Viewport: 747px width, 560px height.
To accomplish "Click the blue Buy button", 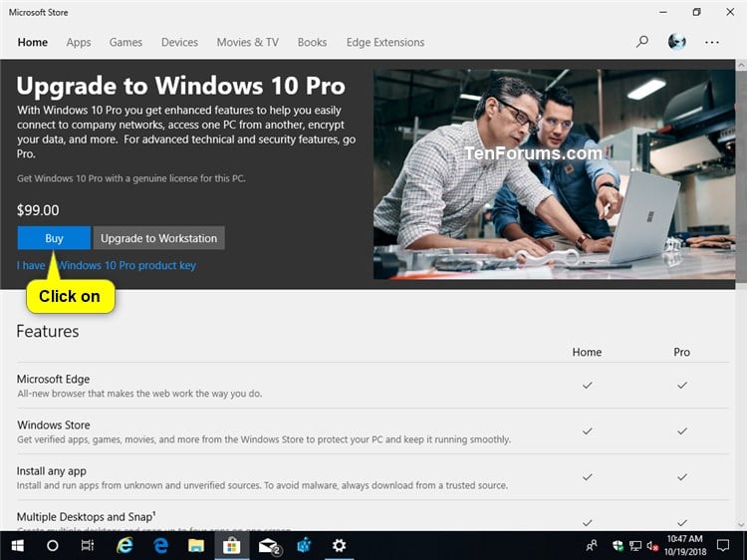I will pyautogui.click(x=54, y=238).
